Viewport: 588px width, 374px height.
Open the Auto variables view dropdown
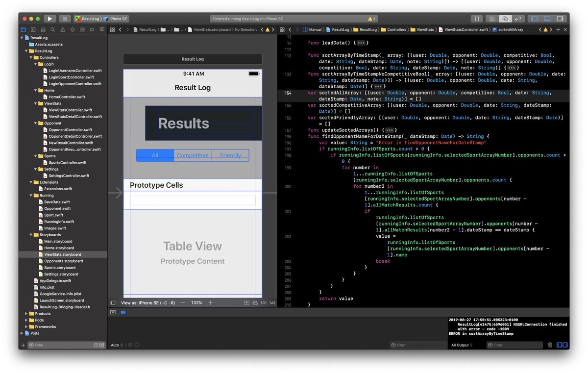tap(117, 345)
